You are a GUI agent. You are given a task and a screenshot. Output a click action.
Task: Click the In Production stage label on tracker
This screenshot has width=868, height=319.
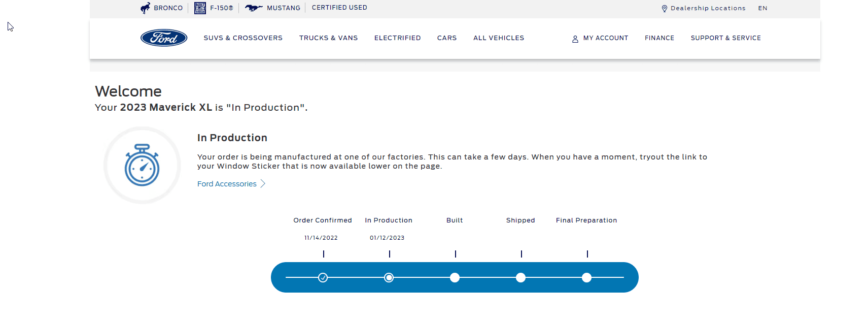[x=389, y=220]
